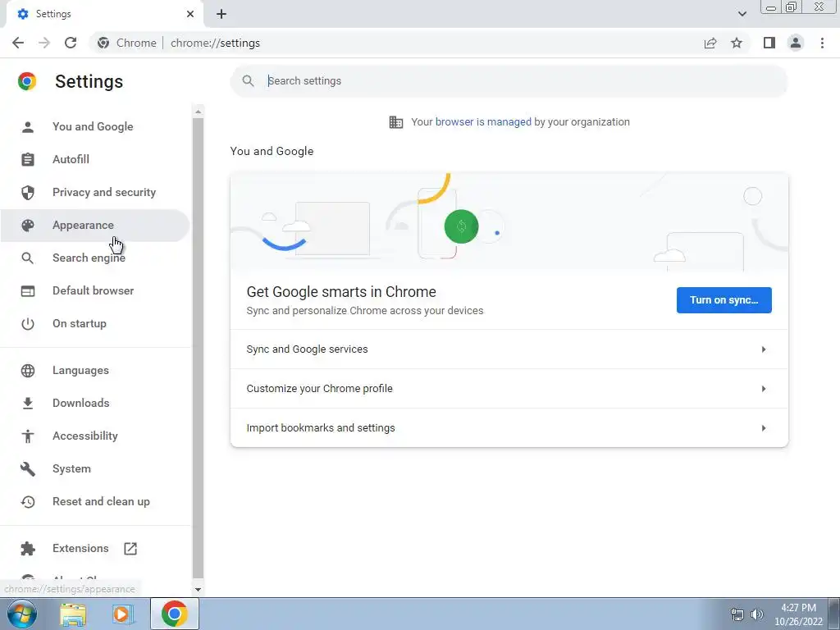
Task: Click Turn on sync button
Action: tap(724, 300)
